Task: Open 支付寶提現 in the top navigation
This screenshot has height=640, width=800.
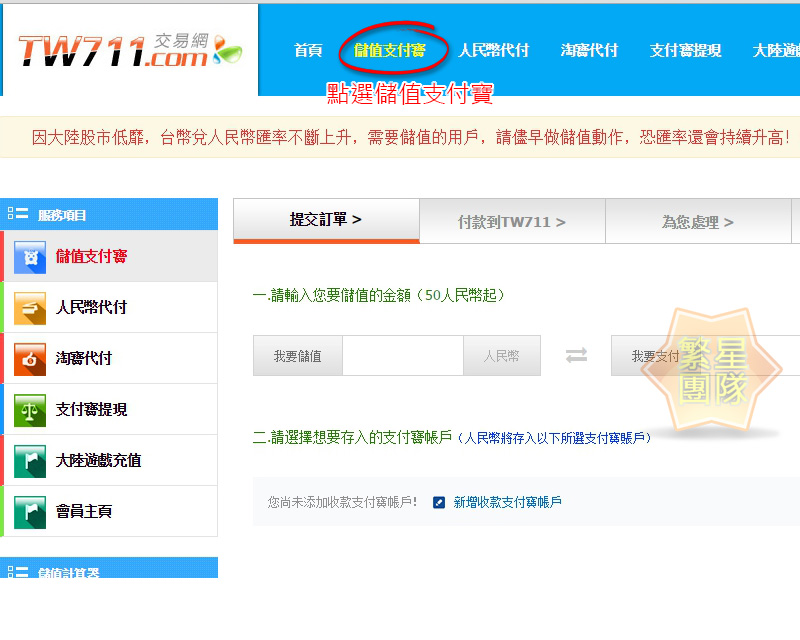Action: pos(685,50)
